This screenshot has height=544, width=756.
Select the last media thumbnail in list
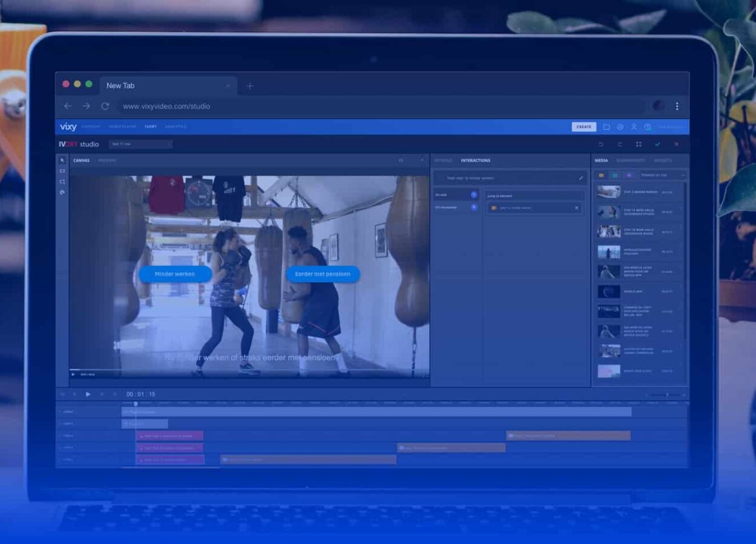point(608,371)
